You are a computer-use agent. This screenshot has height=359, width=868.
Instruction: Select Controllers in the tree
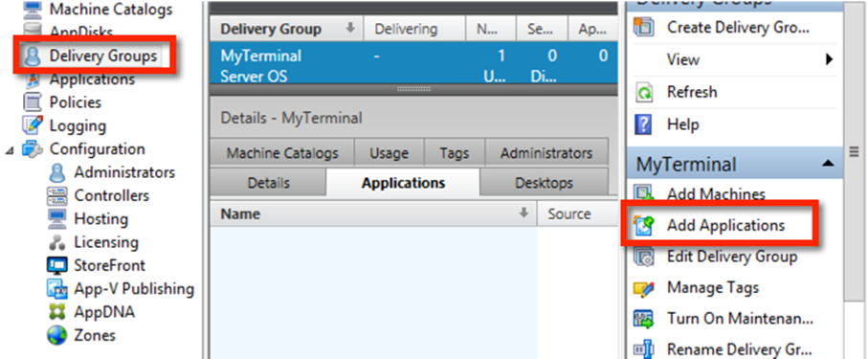112,196
